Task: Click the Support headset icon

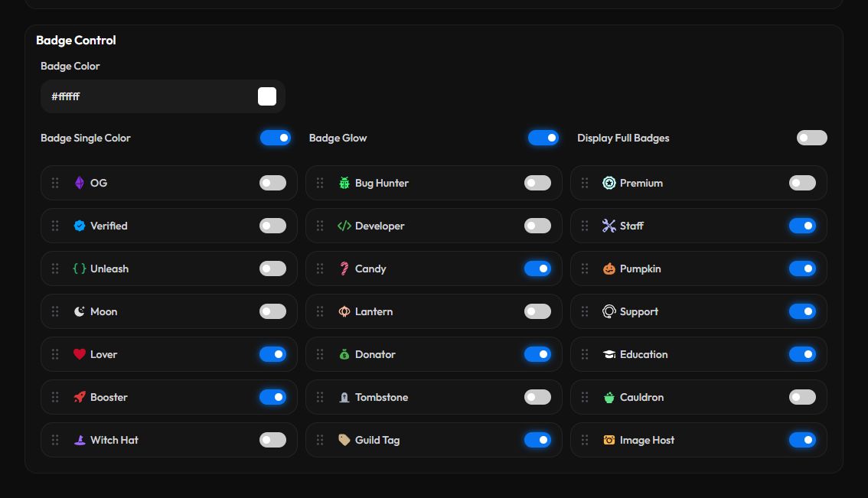Action: tap(609, 311)
